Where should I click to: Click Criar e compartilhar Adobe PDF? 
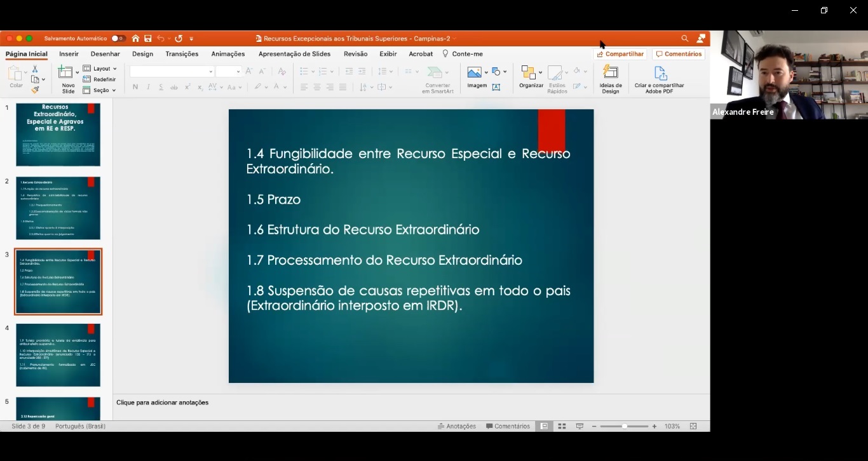pyautogui.click(x=660, y=80)
